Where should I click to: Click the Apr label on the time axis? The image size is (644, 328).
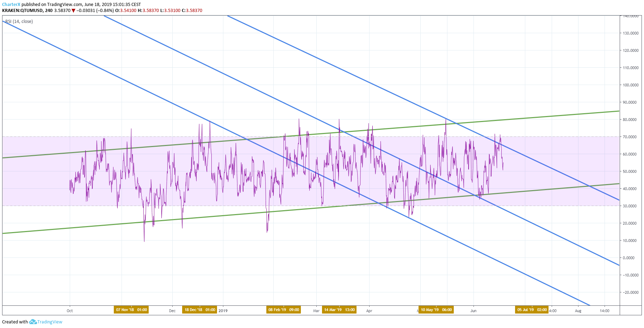[x=369, y=311]
